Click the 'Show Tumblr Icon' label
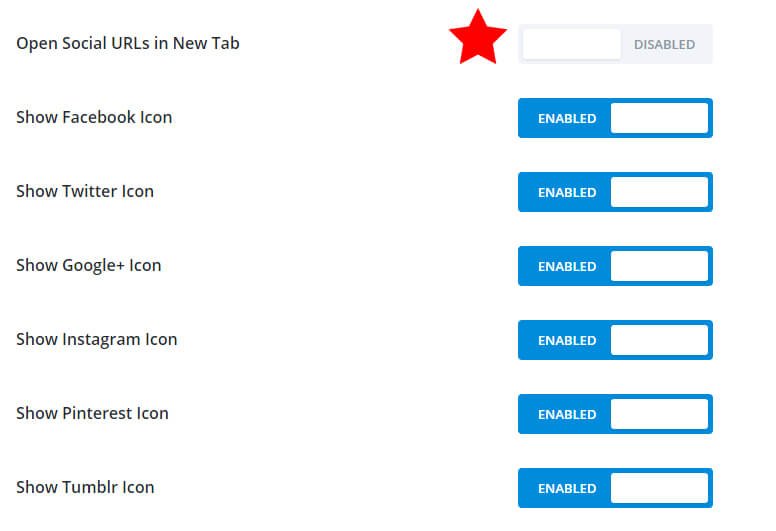The image size is (776, 531). (85, 487)
